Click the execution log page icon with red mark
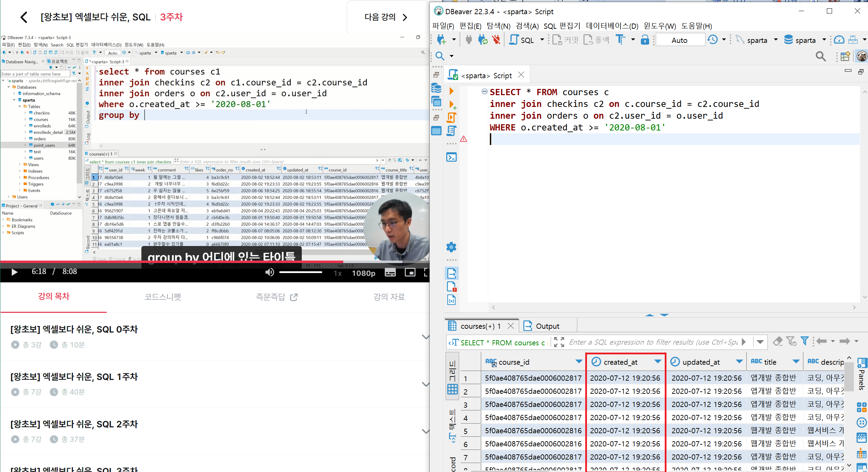The width and height of the screenshot is (868, 472). (x=452, y=287)
